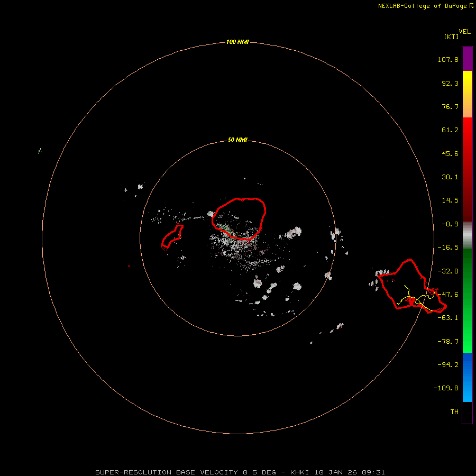
Task: Click the small red island outline west of center
Action: pos(172,237)
